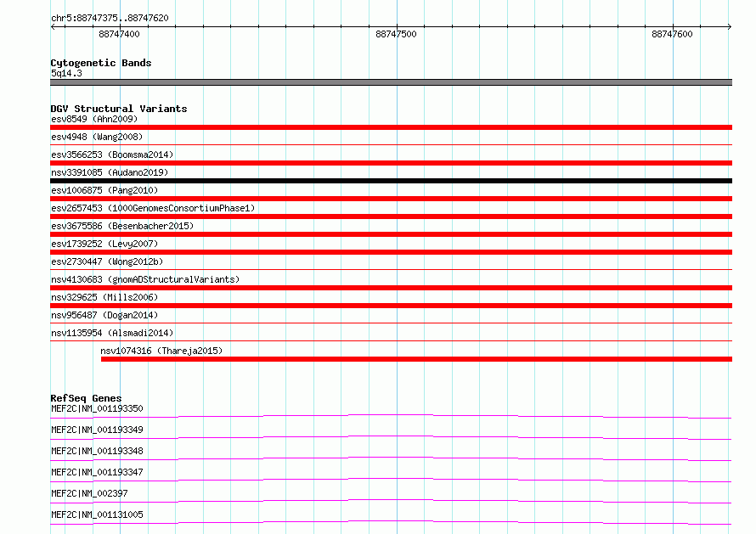756x534 pixels.
Task: Select transcript MEF2C|NM_001193347
Action: (x=97, y=472)
